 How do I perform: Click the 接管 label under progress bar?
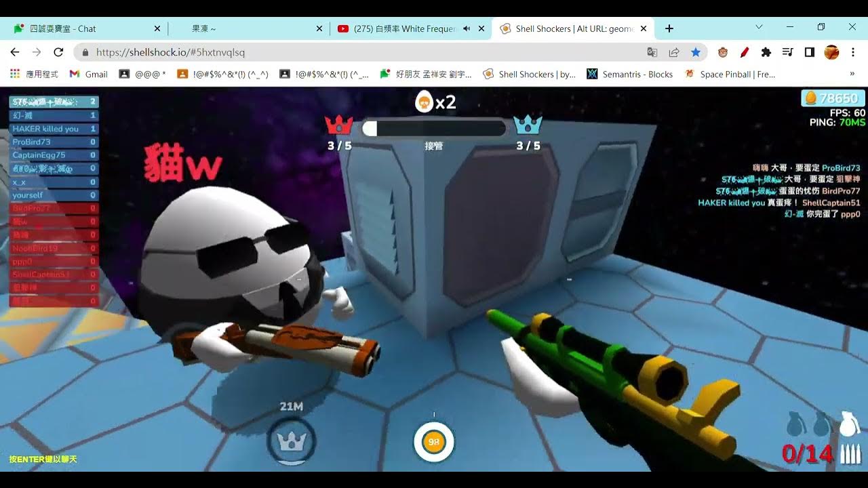pos(434,146)
